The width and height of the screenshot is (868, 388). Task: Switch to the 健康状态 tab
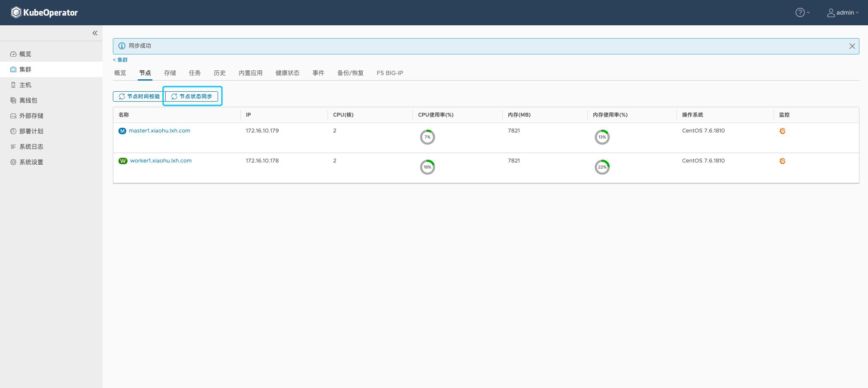pos(288,73)
